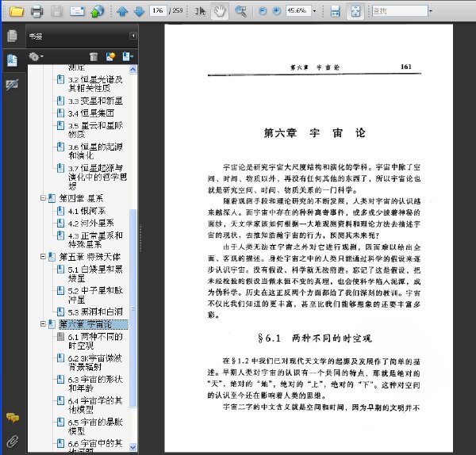This screenshot has width=476, height=455.
Task: Collapse the 第六章 宇宙论 bookmark
Action: (x=43, y=324)
